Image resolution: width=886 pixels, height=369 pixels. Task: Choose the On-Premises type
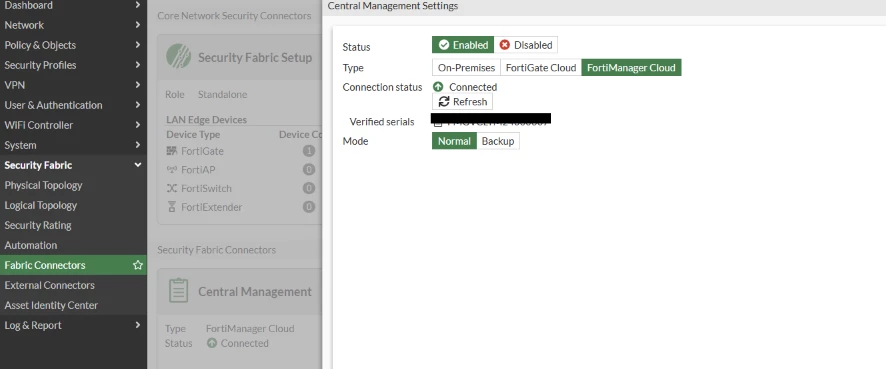[x=466, y=68]
